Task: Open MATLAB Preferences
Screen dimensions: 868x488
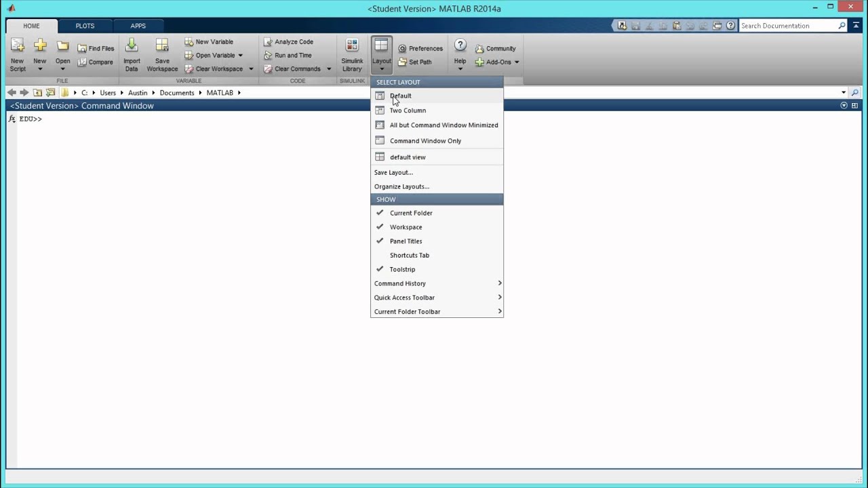Action: 420,48
